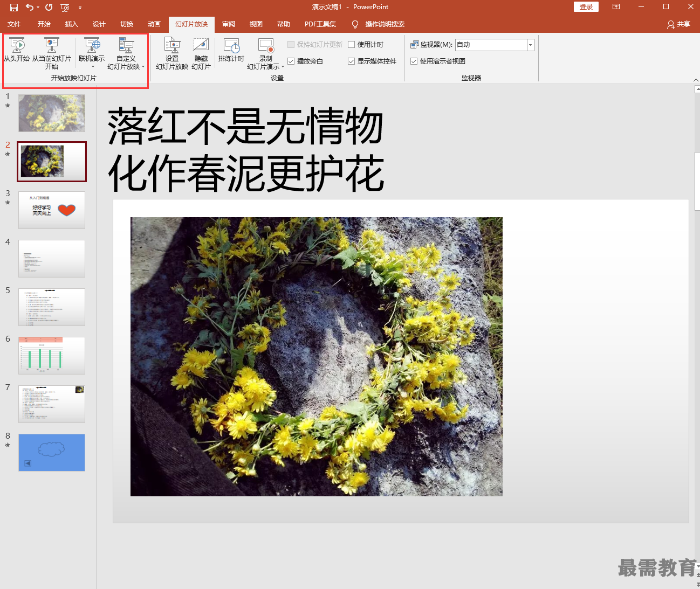
Task: Click the second title line 化作春泥更护花
Action: (x=246, y=174)
